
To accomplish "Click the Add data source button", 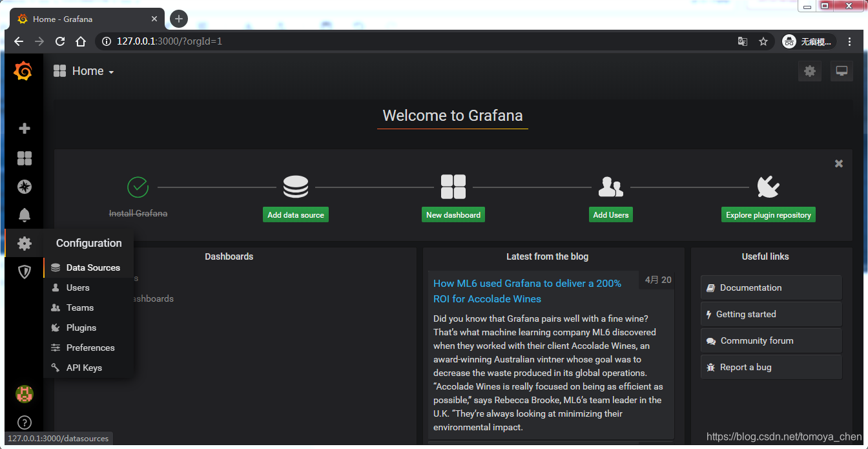I will (296, 214).
